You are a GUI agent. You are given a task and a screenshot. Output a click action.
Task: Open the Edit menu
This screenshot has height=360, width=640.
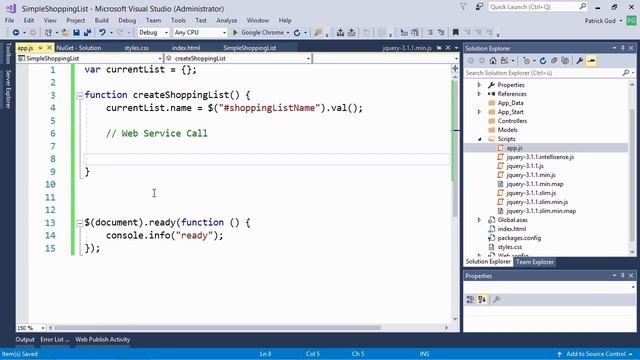29,20
